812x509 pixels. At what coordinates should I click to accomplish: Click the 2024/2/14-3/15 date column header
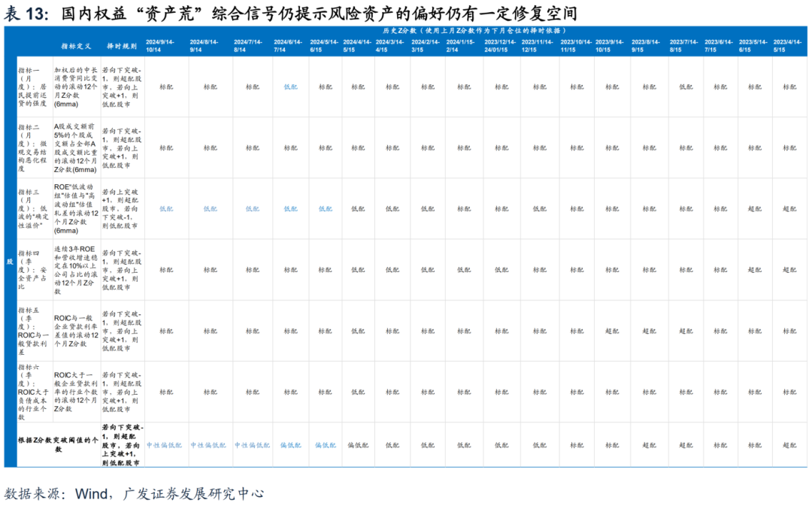[426, 46]
